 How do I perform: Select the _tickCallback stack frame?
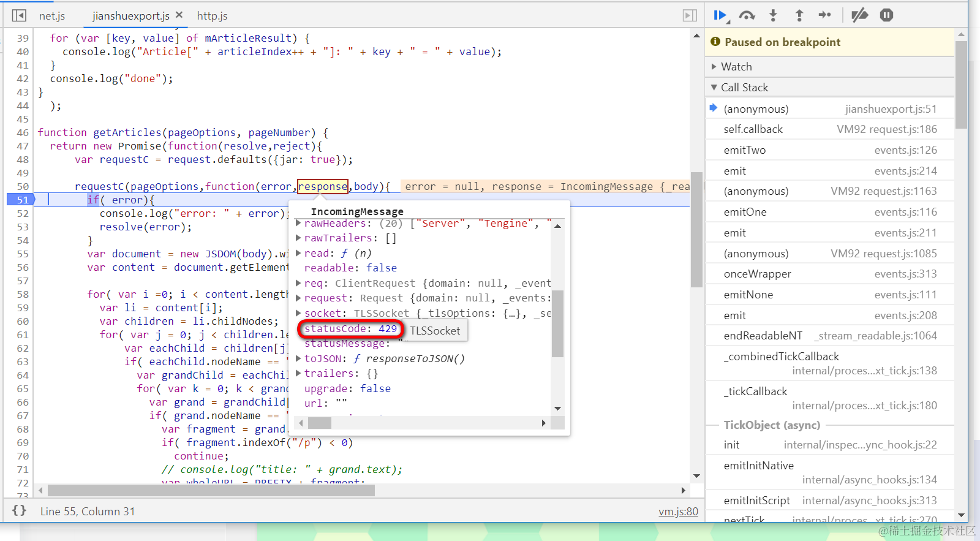tap(830, 398)
